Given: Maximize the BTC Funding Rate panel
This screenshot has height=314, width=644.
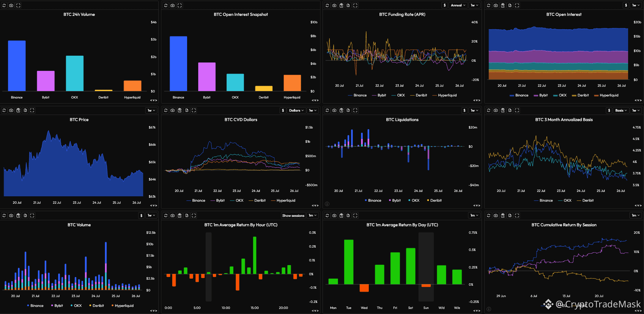Looking at the screenshot, I should (x=355, y=5).
